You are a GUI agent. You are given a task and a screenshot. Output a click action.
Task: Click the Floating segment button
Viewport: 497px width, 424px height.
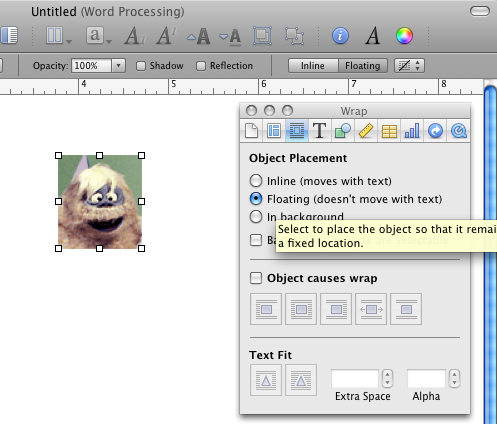[363, 66]
